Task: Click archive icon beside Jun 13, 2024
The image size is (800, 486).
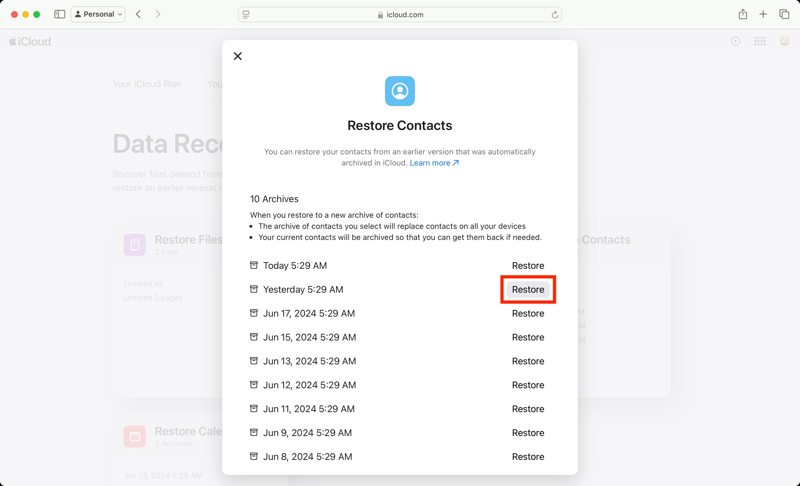Action: click(254, 361)
